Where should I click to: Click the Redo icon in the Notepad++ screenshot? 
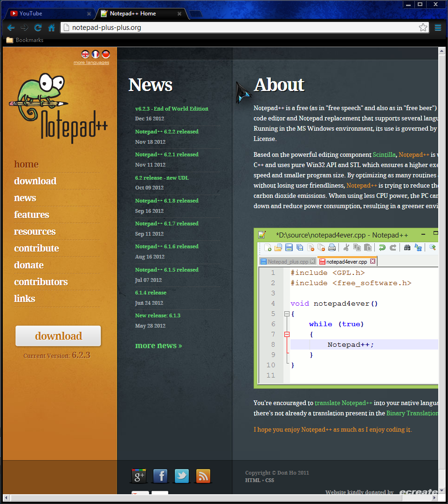pos(393,247)
